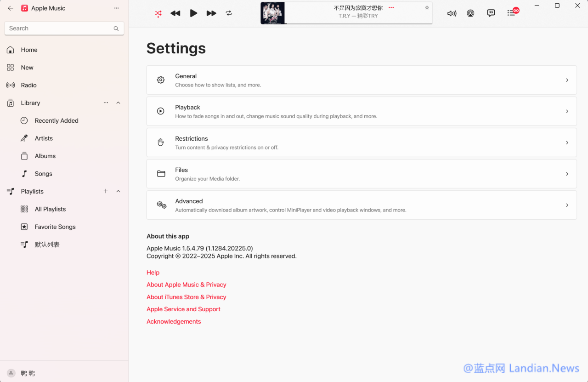Image resolution: width=588 pixels, height=382 pixels.
Task: Show the lyrics panel
Action: [x=491, y=13]
